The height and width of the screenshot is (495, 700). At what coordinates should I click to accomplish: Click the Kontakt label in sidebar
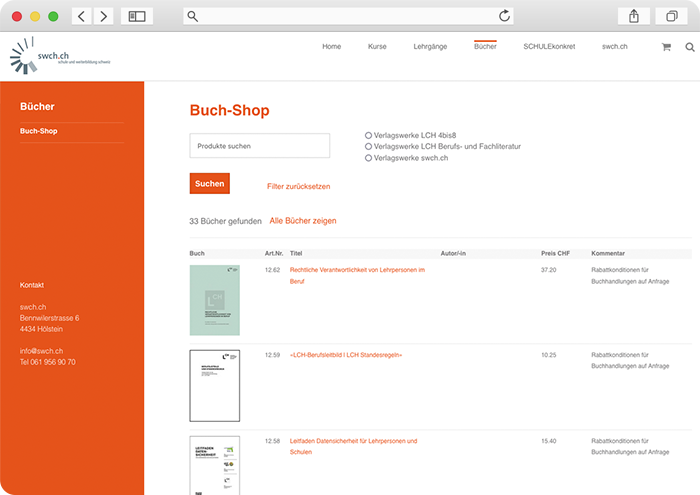(x=32, y=285)
